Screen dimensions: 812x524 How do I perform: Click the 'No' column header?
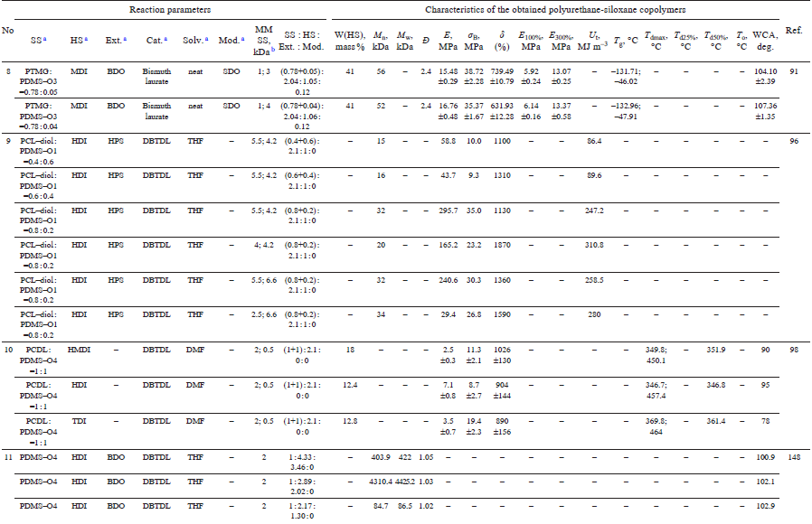point(8,31)
